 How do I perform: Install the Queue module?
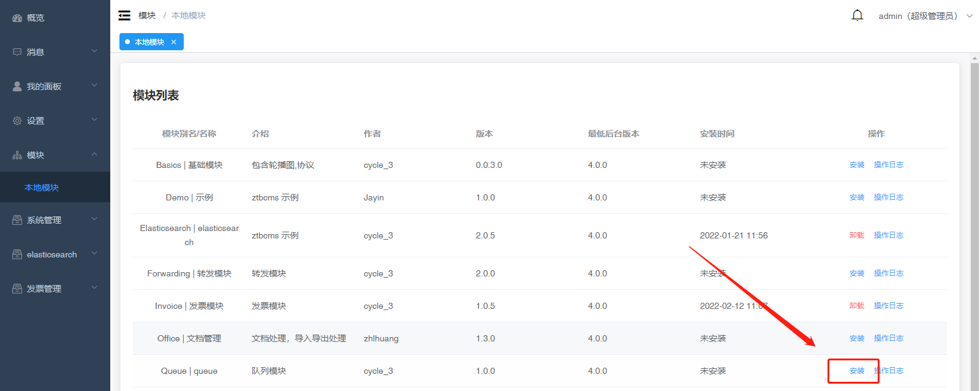point(857,371)
